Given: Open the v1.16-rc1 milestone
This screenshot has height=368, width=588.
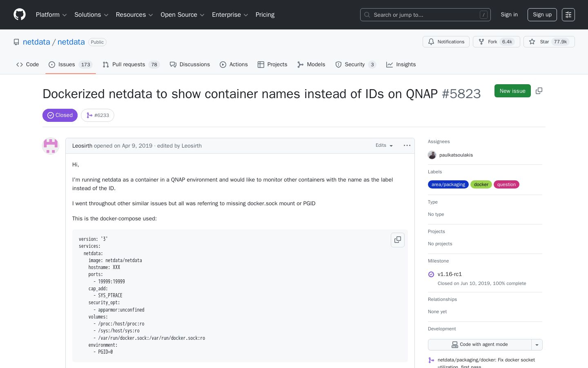Looking at the screenshot, I should point(450,274).
